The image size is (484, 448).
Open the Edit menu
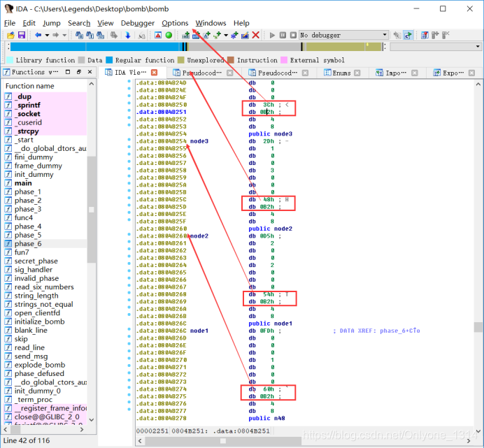(x=29, y=23)
